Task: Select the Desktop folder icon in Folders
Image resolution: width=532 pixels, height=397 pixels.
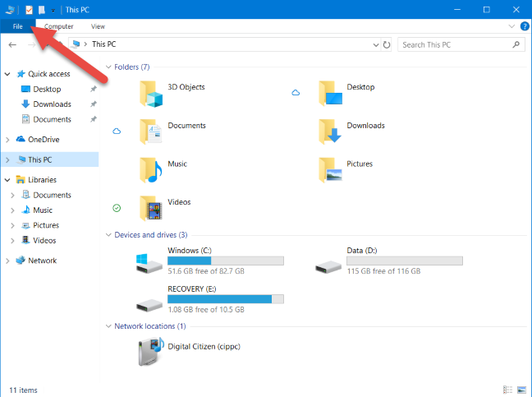Action: pyautogui.click(x=331, y=94)
